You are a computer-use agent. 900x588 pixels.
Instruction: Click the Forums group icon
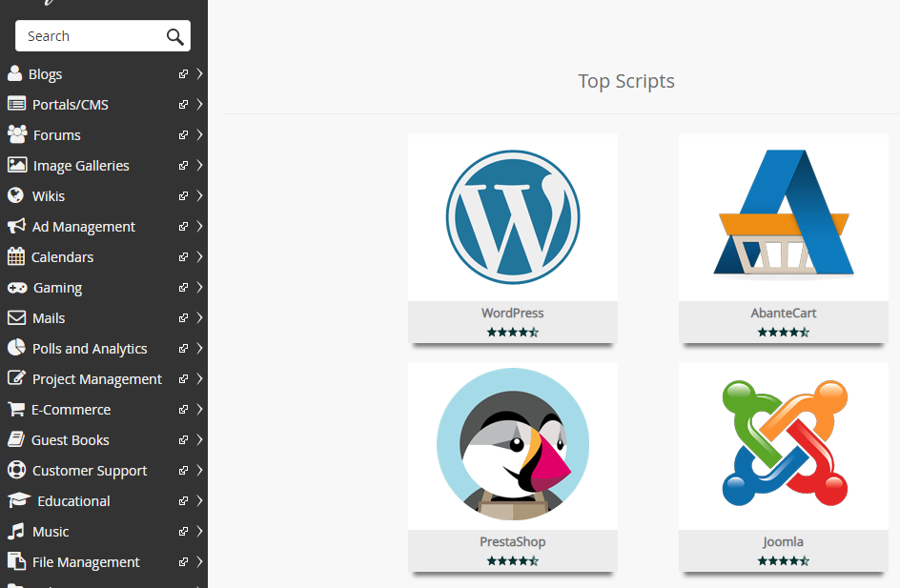pos(16,134)
